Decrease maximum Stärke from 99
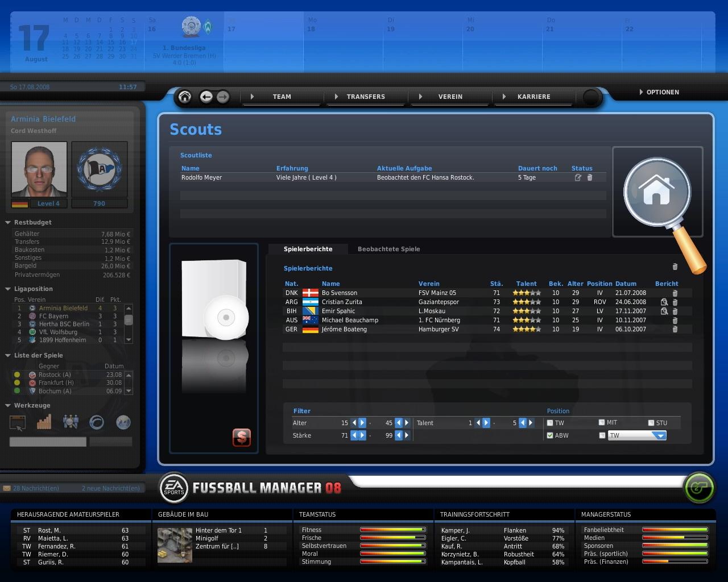The height and width of the screenshot is (582, 728). coord(399,435)
